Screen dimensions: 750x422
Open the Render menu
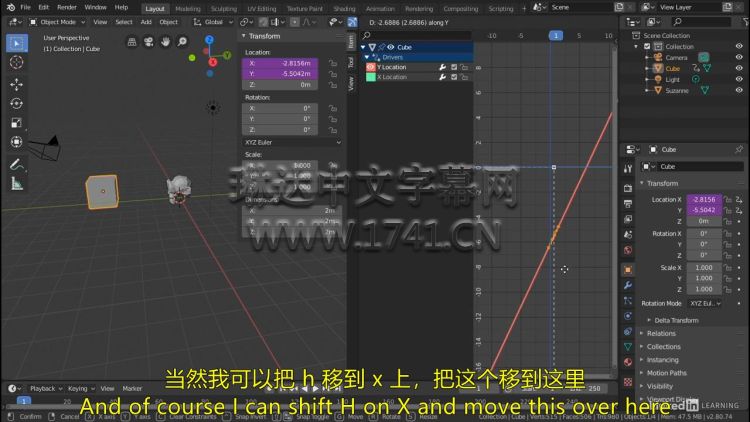pos(66,7)
